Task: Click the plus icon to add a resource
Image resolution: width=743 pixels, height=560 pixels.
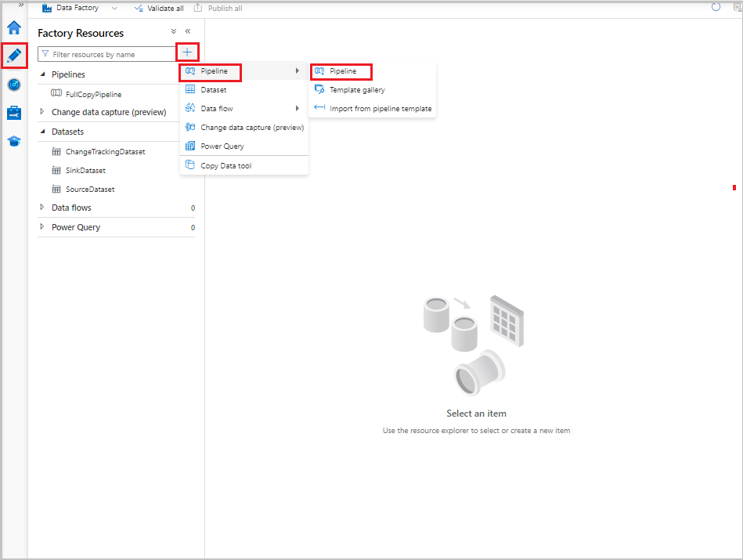Action: point(187,52)
